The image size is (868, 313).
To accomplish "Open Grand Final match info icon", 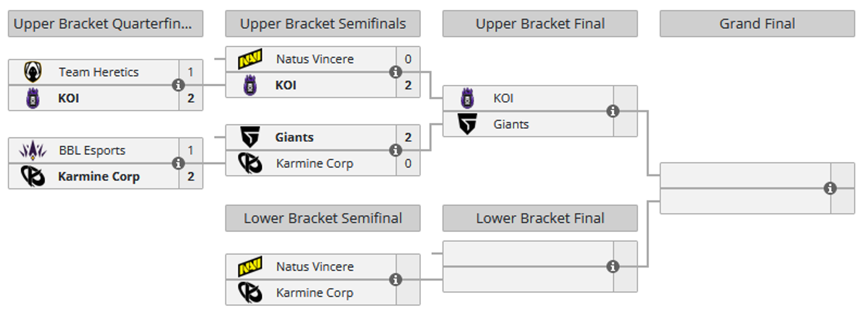I will [830, 189].
